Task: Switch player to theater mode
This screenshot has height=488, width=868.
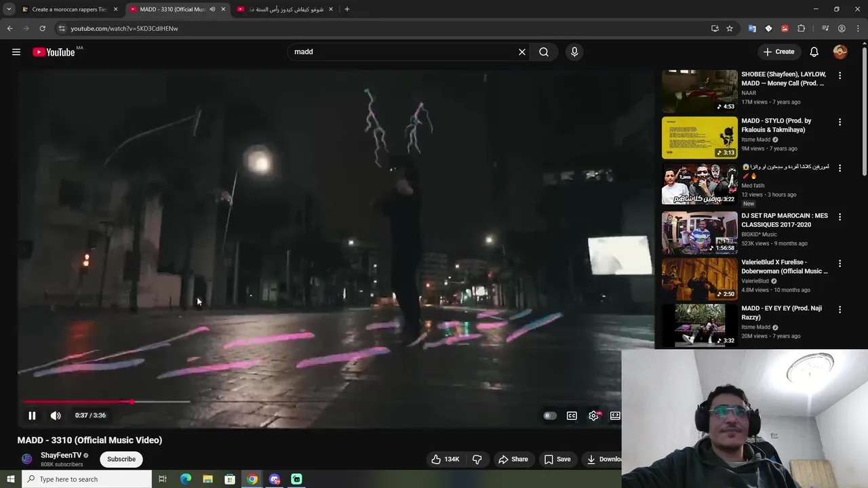Action: point(615,415)
